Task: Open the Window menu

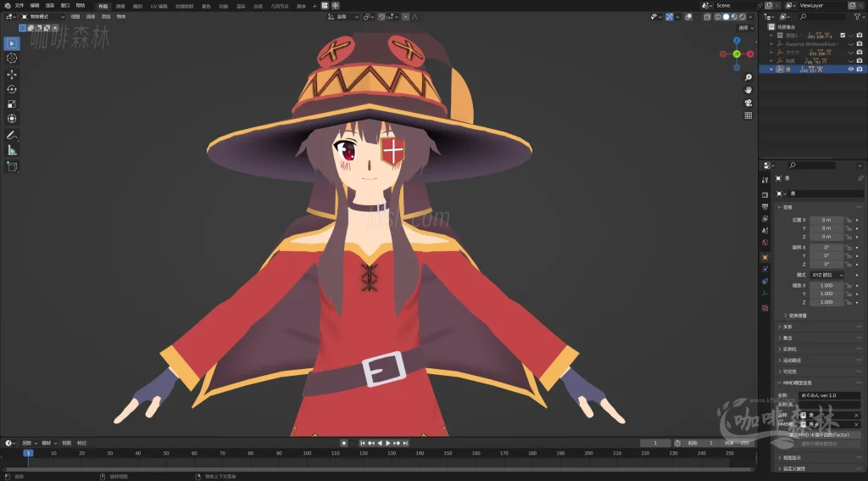Action: pyautogui.click(x=65, y=6)
